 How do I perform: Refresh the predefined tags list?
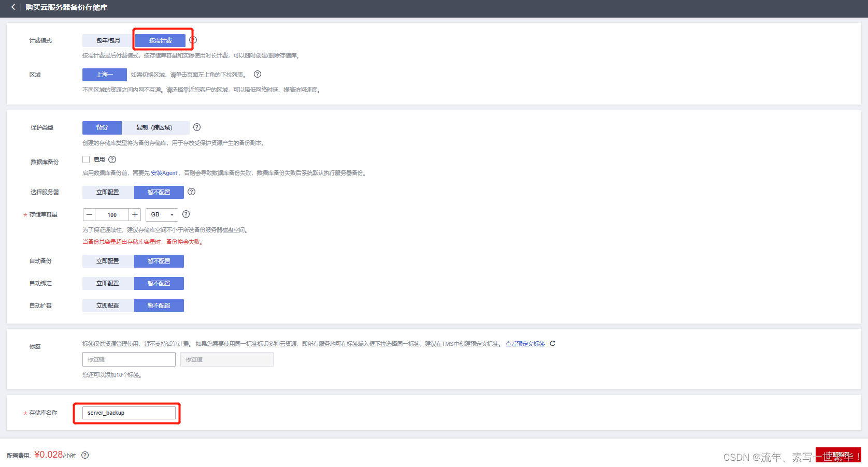coord(552,343)
